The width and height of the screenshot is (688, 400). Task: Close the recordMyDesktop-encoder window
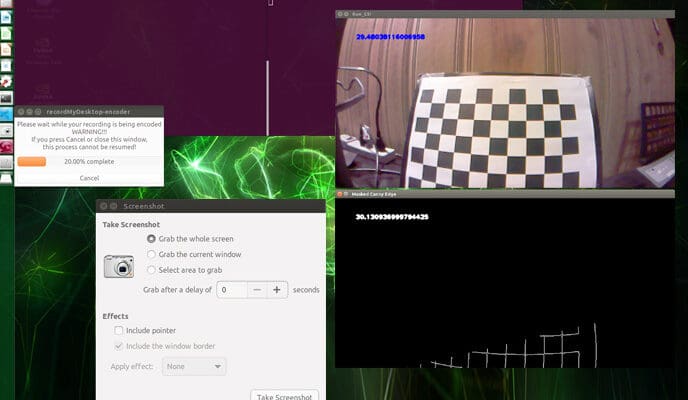[21, 111]
